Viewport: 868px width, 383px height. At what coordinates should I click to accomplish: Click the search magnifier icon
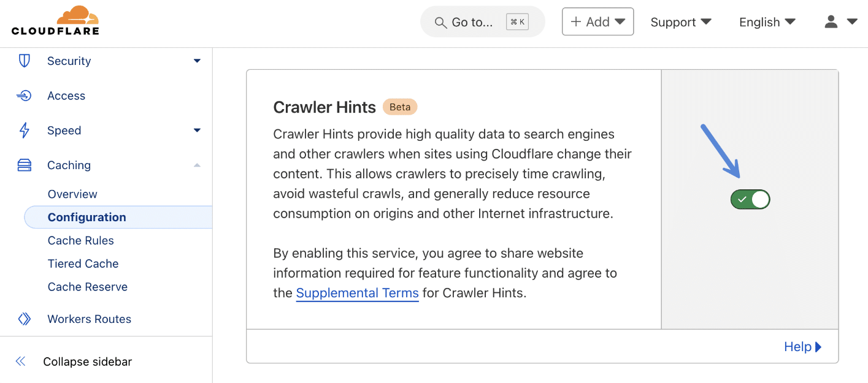click(440, 22)
